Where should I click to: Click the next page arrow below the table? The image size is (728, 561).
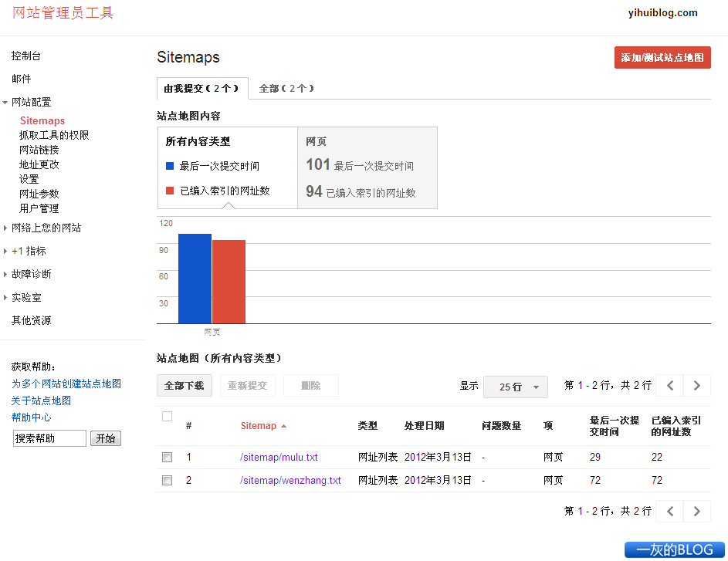click(x=696, y=511)
